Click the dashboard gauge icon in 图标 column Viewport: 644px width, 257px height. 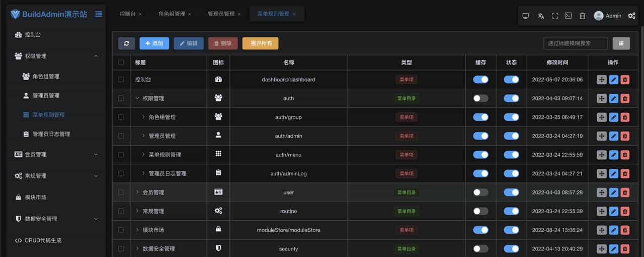pyautogui.click(x=218, y=79)
